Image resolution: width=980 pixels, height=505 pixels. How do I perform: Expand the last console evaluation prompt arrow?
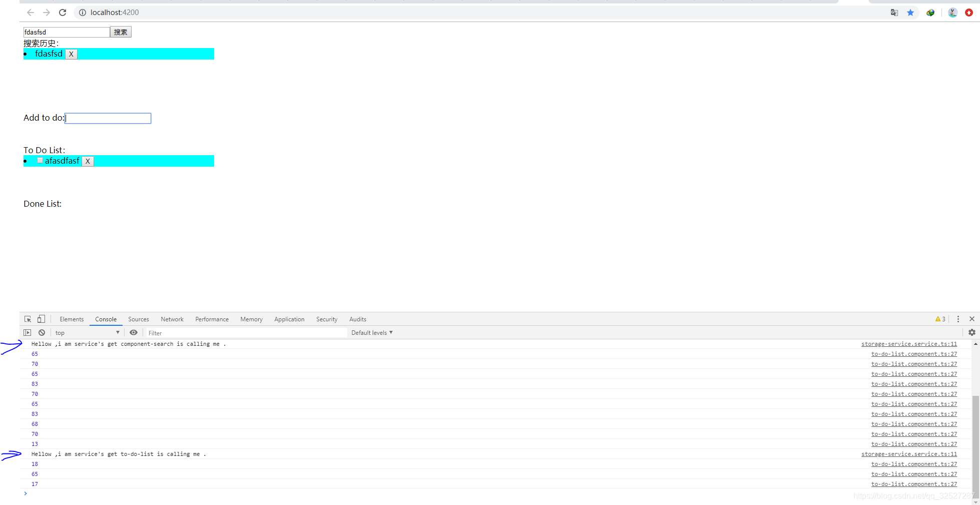[x=26, y=493]
